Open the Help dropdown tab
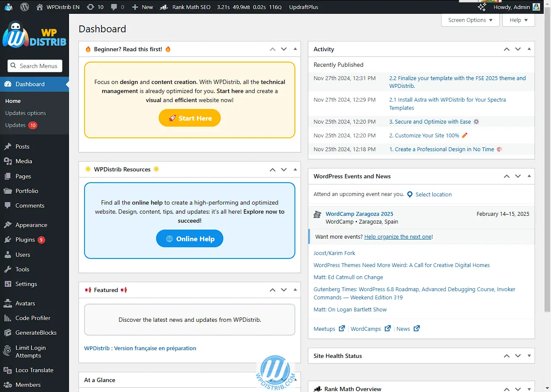Screen dimensions: 551x392 coord(519,20)
